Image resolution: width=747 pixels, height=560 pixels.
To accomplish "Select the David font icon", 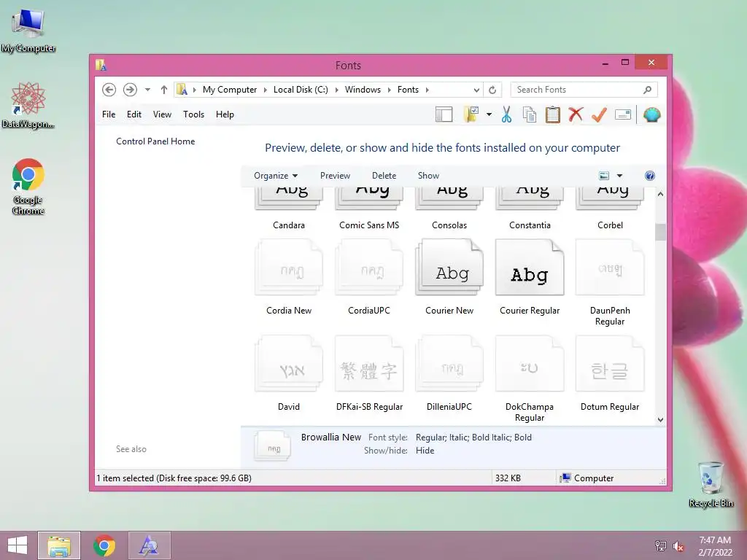I will (x=289, y=364).
